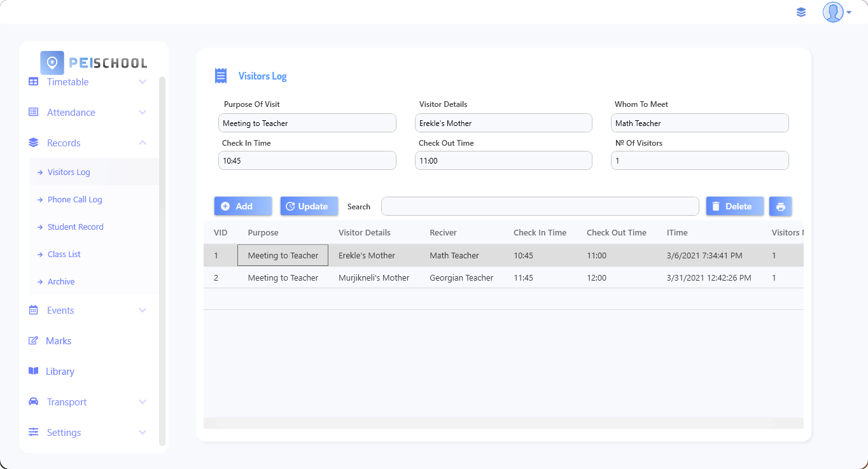868x469 pixels.
Task: Expand the Timetable menu chevron
Action: 143,82
